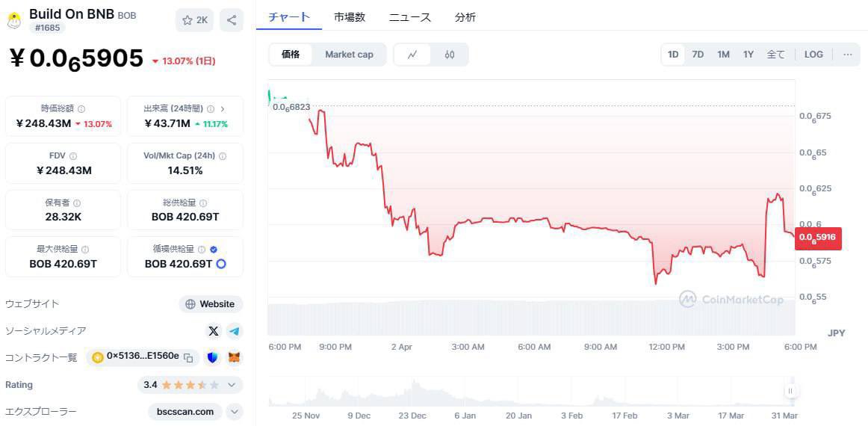Open the X social media icon

pyautogui.click(x=213, y=331)
